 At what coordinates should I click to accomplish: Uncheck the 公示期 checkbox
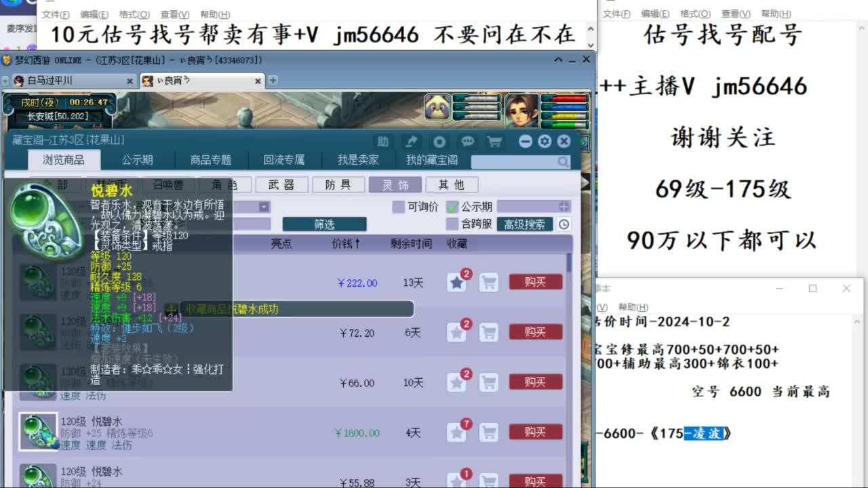pos(452,207)
